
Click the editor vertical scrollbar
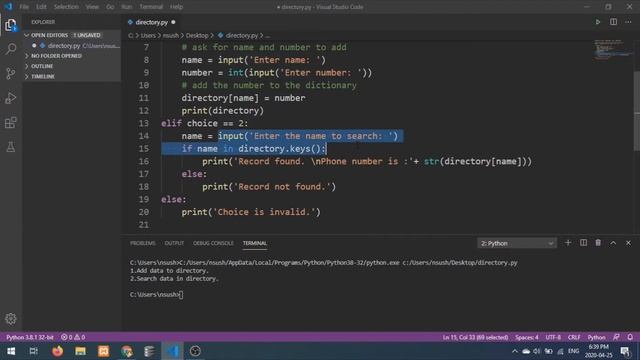point(637,110)
